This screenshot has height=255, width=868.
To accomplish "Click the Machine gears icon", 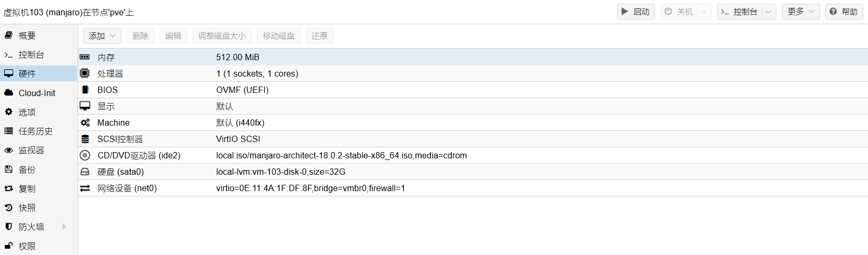I will click(x=85, y=122).
